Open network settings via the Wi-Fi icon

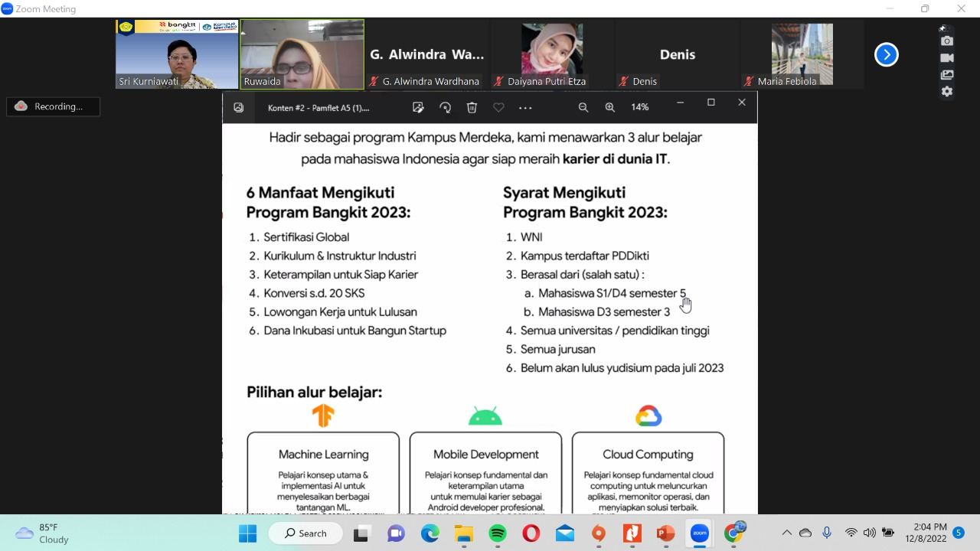click(x=851, y=533)
